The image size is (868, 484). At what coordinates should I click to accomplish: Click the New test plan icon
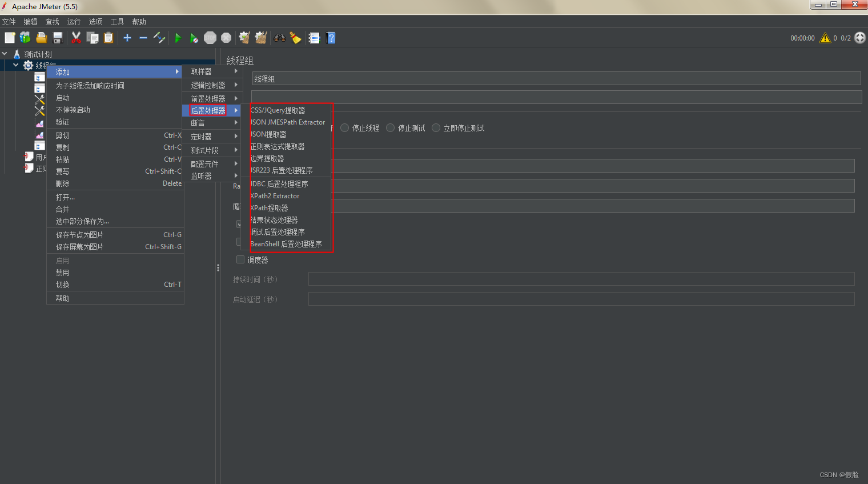[10, 38]
